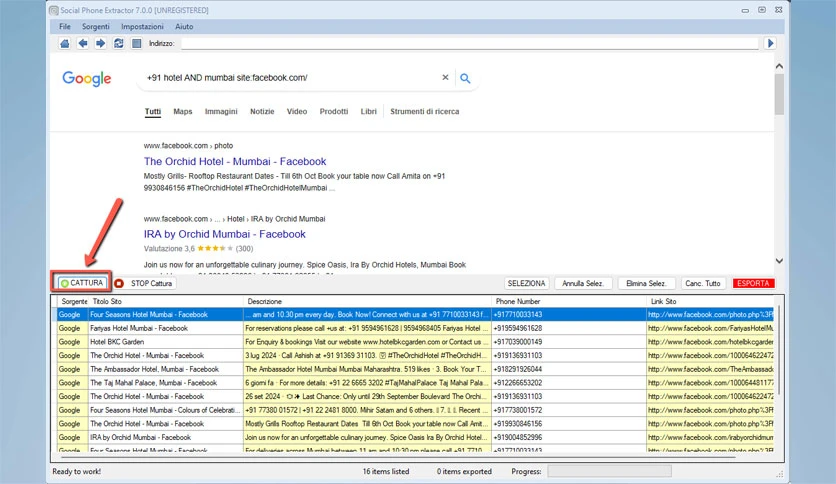Click phone number +917039000149
The image size is (836, 484).
[518, 342]
